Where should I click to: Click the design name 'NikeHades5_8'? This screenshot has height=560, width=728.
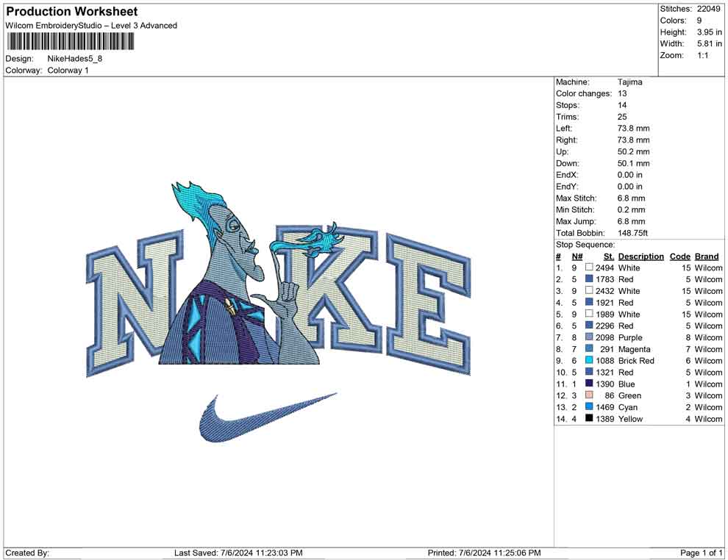coord(75,59)
